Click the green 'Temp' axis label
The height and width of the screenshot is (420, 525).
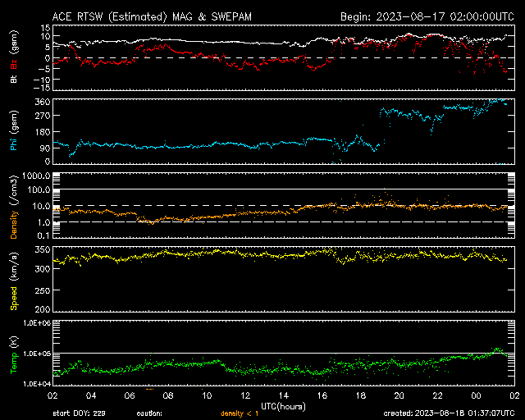(14, 362)
